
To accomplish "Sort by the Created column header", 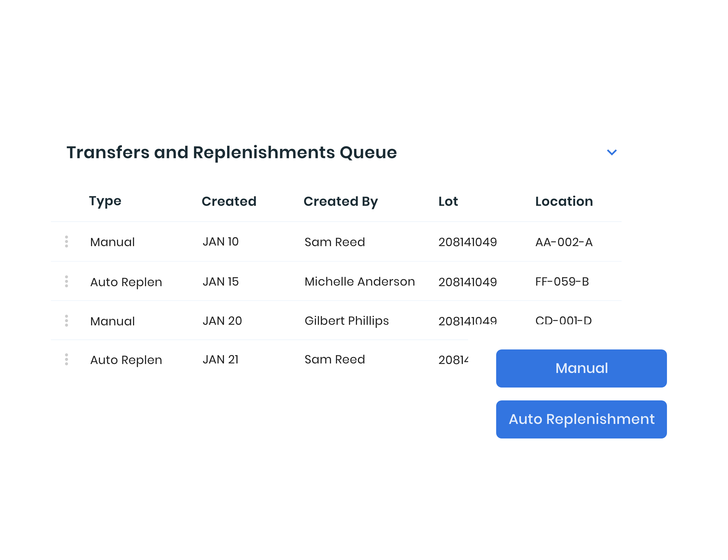I will point(229,201).
